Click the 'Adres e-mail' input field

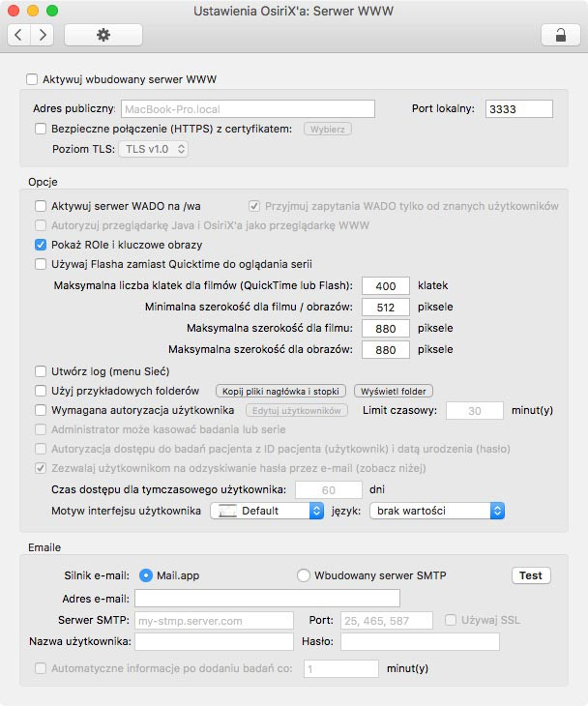[x=268, y=599]
